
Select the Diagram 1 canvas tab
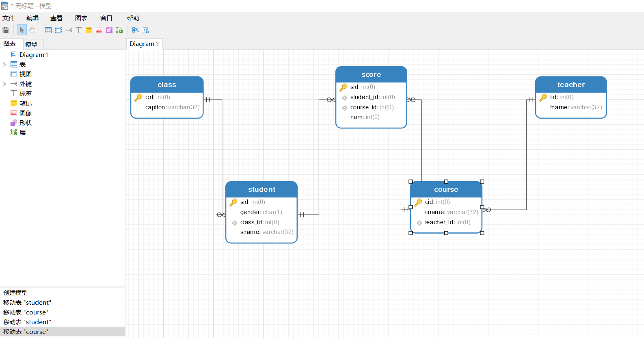click(145, 44)
